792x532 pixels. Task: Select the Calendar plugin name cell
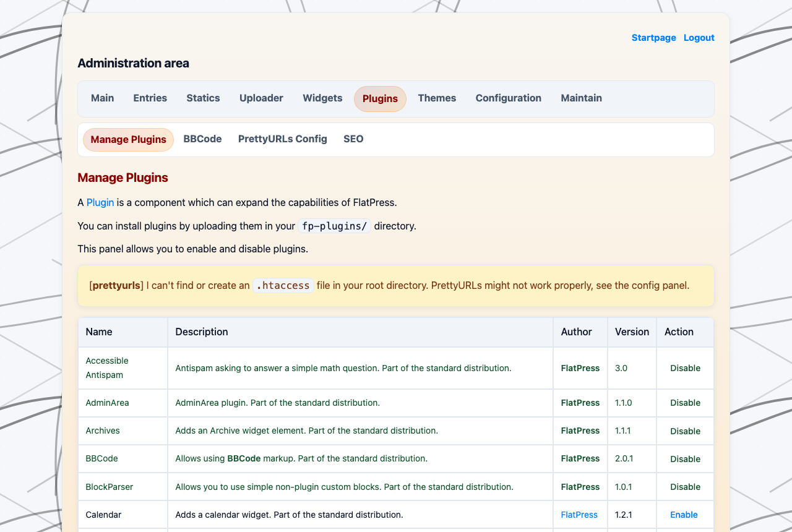pos(123,515)
